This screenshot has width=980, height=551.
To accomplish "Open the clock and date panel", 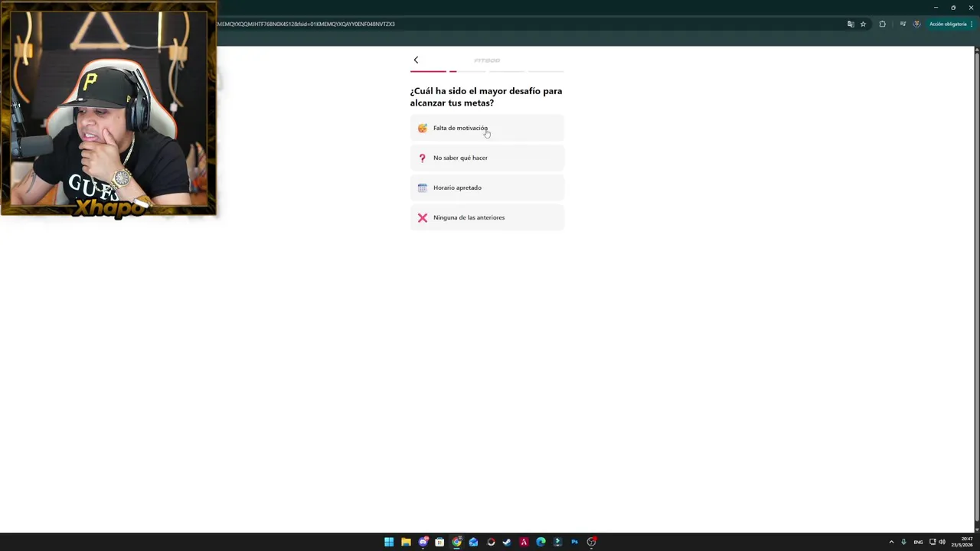I will pyautogui.click(x=962, y=542).
